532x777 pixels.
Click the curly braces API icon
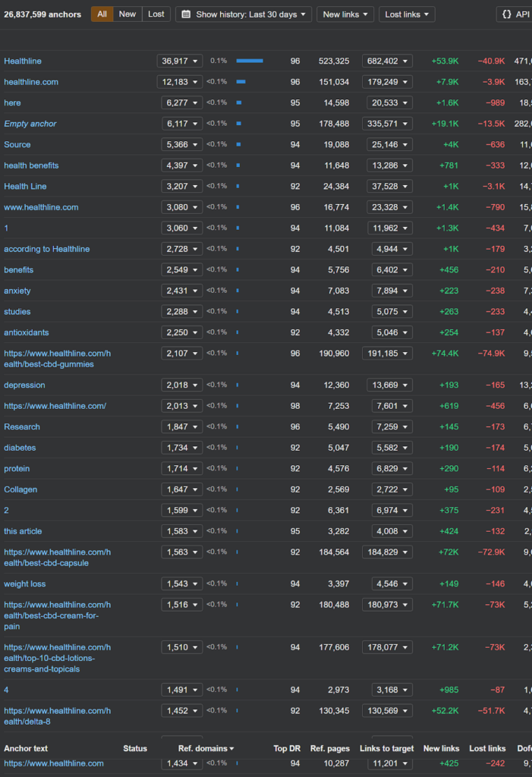pyautogui.click(x=506, y=14)
